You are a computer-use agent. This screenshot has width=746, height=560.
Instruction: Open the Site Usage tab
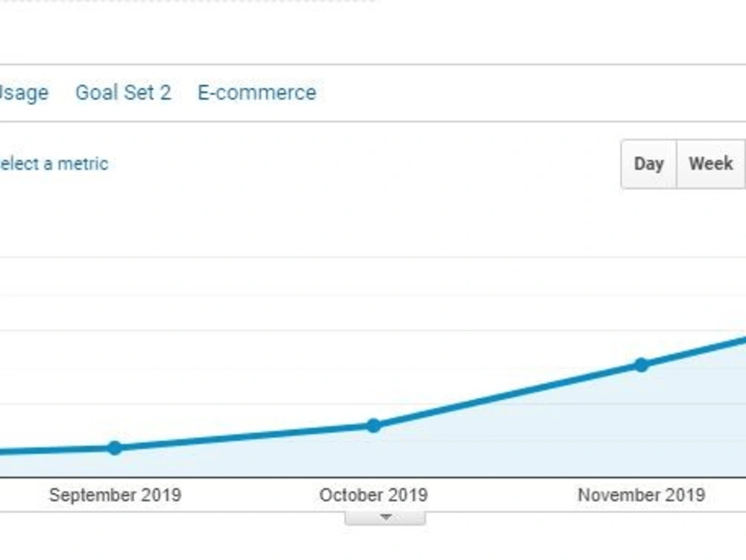click(24, 92)
